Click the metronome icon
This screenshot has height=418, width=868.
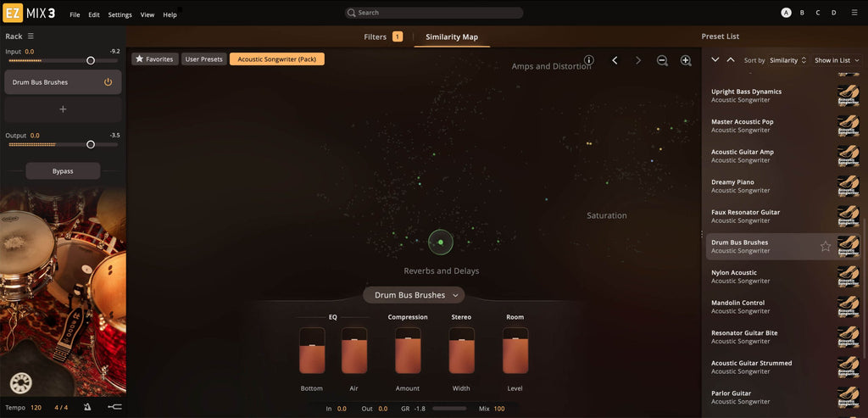pos(87,408)
